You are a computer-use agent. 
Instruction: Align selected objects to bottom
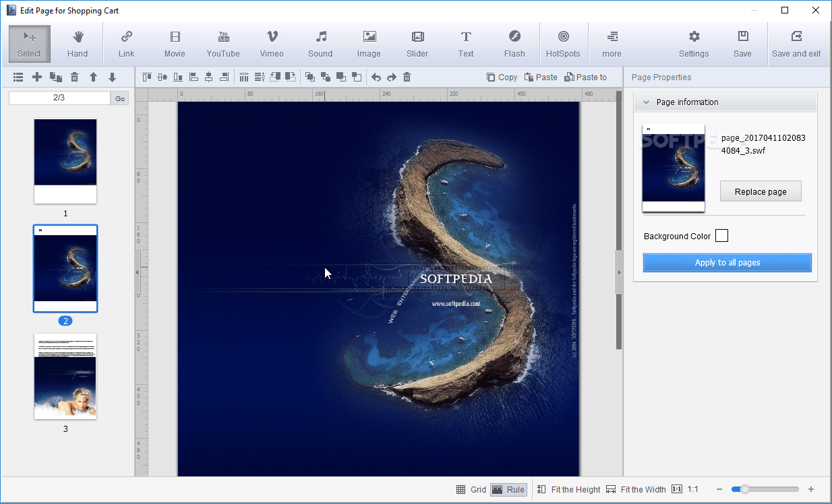tap(178, 77)
